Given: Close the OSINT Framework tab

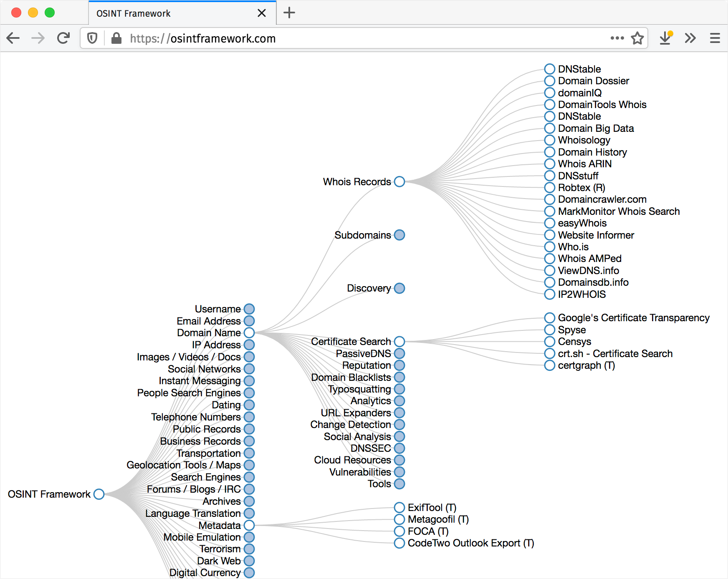Looking at the screenshot, I should point(262,13).
